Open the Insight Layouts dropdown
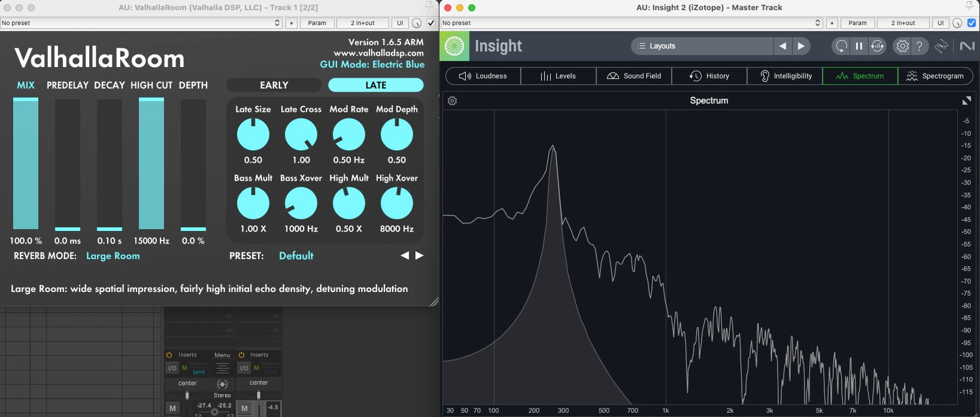 coord(702,46)
